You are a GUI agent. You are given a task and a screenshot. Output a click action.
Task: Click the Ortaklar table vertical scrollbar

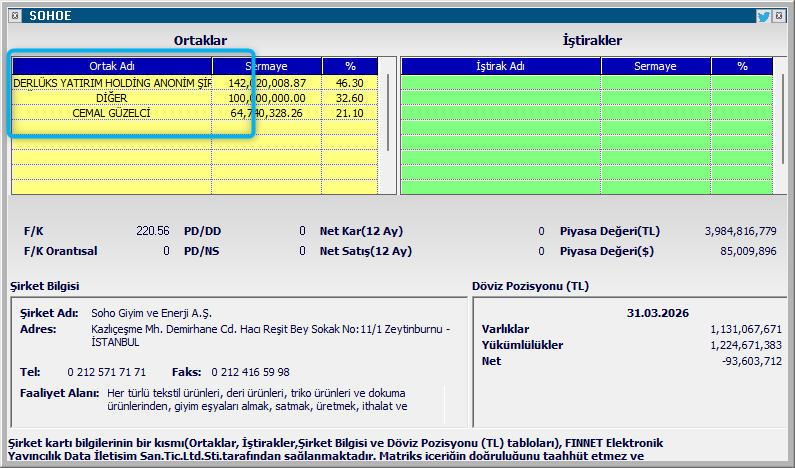coord(388,113)
